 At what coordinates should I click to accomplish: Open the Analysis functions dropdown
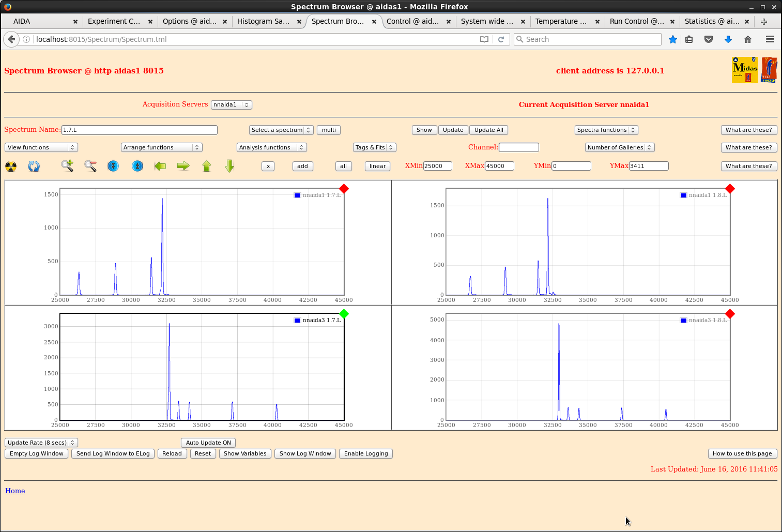[272, 147]
